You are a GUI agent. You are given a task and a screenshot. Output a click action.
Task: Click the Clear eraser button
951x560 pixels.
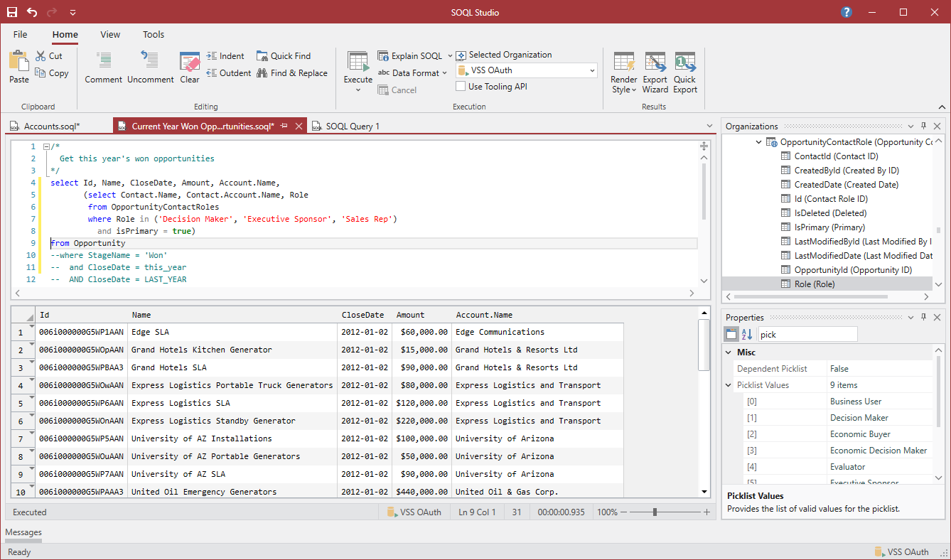(190, 68)
